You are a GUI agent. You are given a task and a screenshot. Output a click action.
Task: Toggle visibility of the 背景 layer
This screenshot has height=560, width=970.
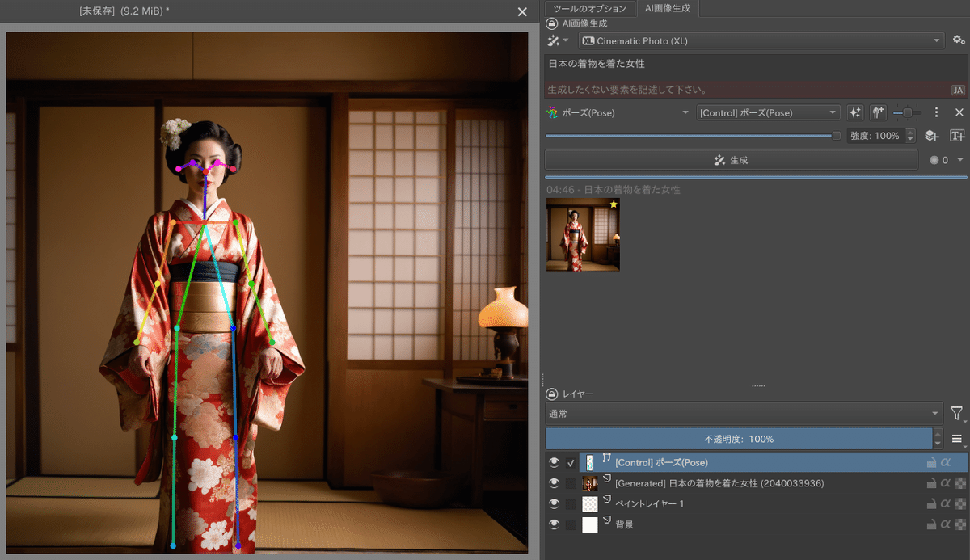[x=555, y=524]
